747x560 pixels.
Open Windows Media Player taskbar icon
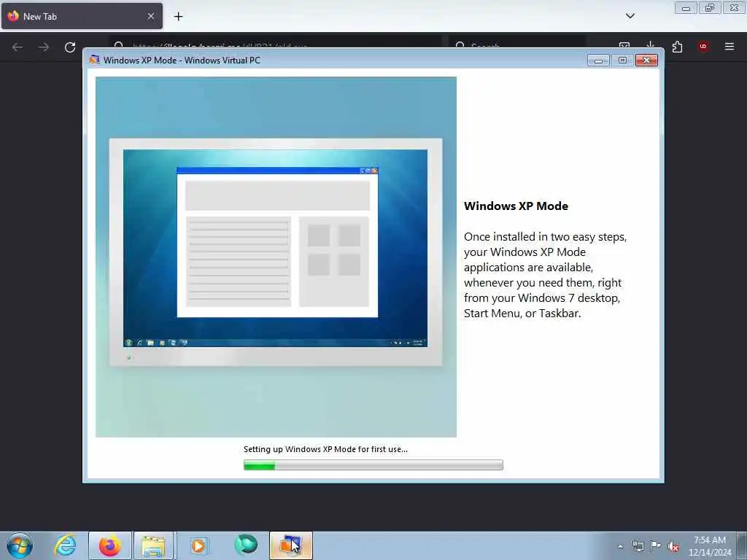click(198, 545)
